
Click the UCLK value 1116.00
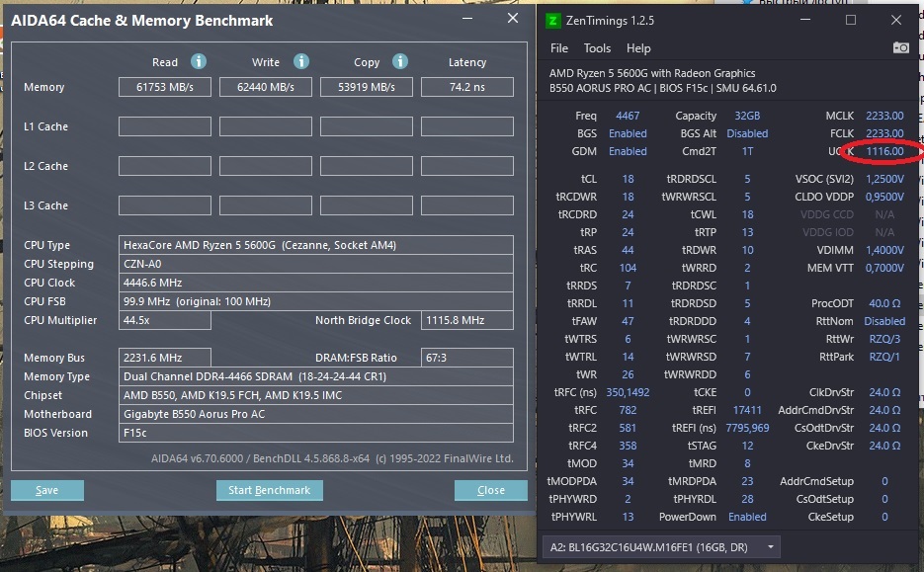pyautogui.click(x=884, y=151)
